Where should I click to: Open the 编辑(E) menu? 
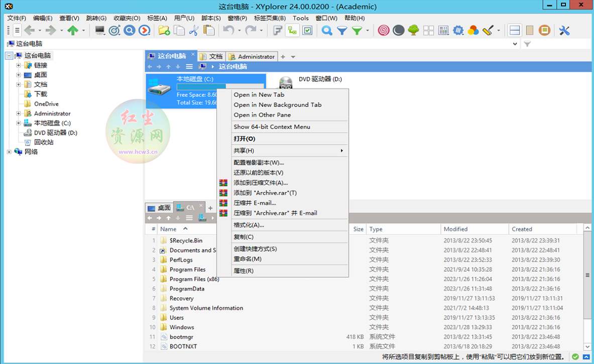[x=42, y=18]
